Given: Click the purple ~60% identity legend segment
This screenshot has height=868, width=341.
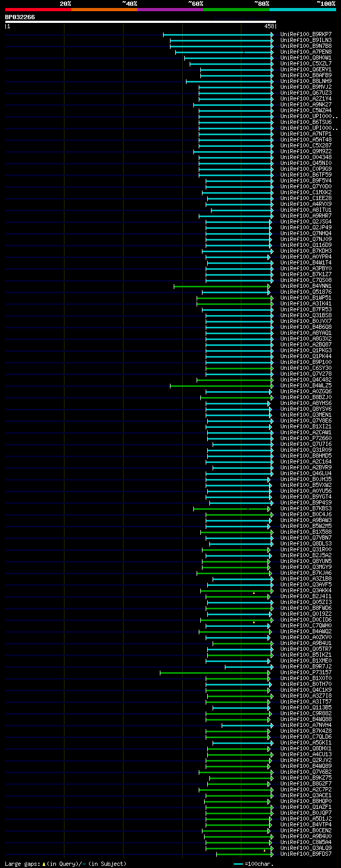Looking at the screenshot, I should [x=170, y=10].
